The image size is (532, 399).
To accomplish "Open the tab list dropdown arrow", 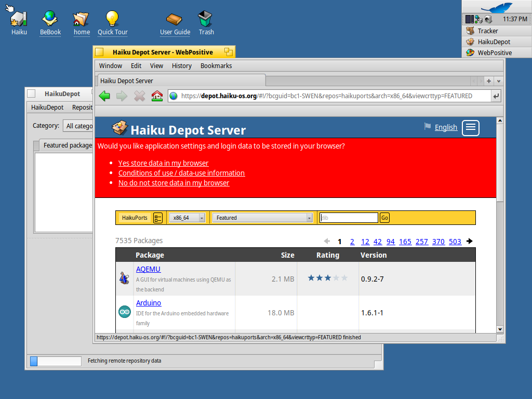I will [x=498, y=81].
